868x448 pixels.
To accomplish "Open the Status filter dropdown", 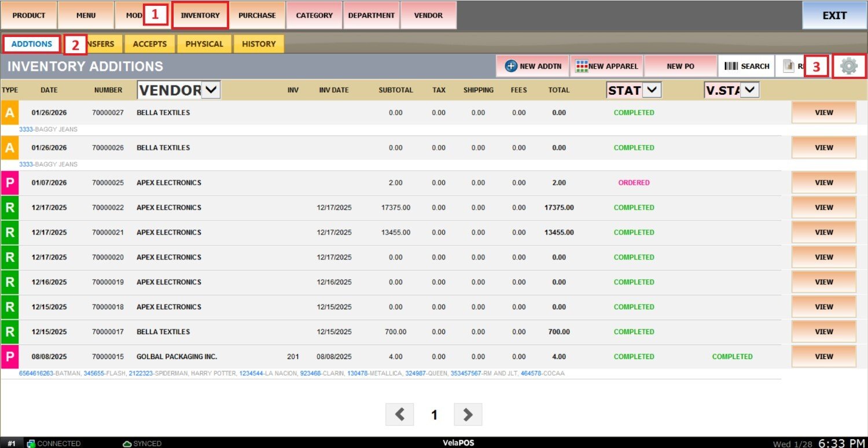I will tap(652, 90).
